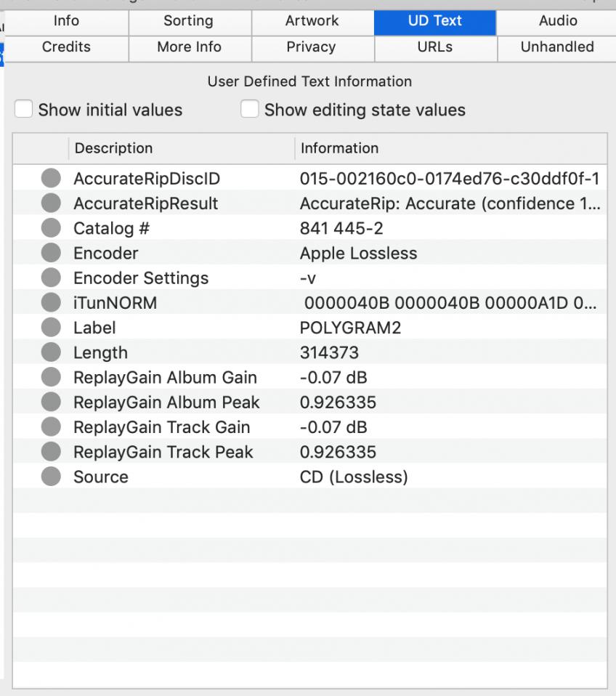The image size is (616, 696).
Task: Click the gray dot next to Catalog #
Action: pyautogui.click(x=50, y=229)
